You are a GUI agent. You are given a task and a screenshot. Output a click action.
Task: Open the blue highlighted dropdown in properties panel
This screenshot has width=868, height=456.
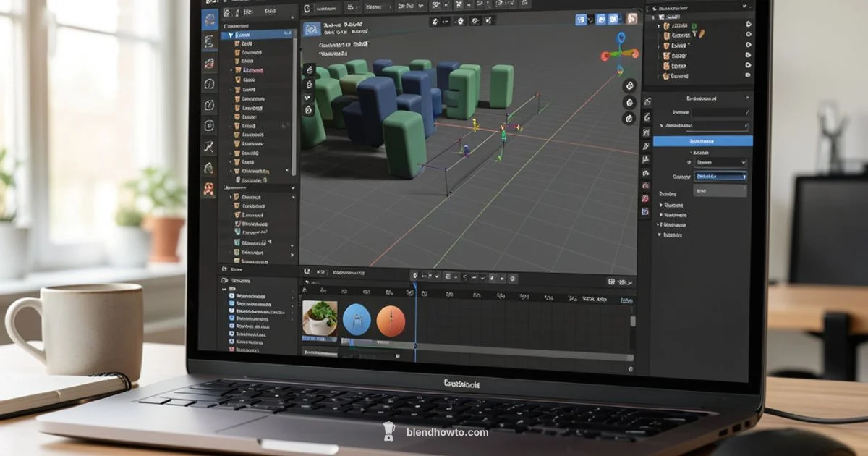[x=720, y=176]
